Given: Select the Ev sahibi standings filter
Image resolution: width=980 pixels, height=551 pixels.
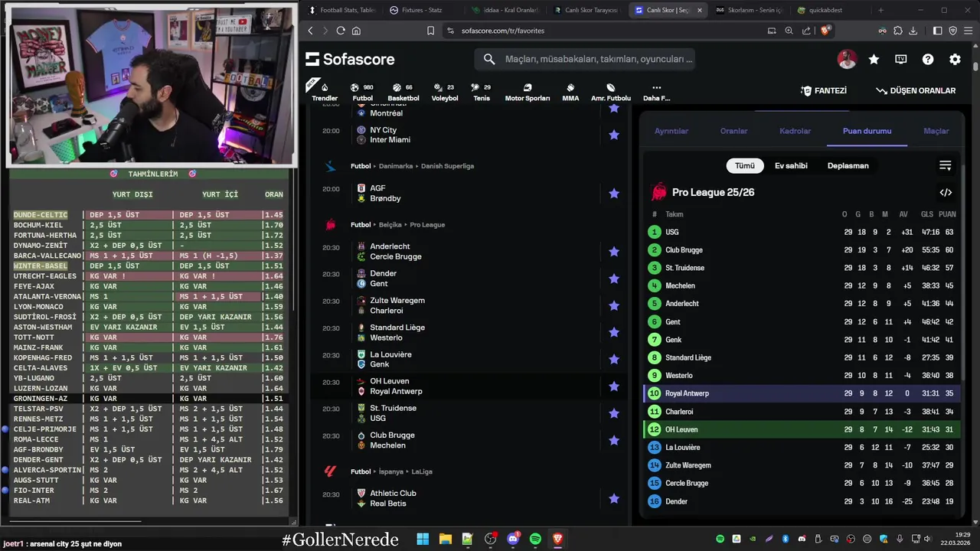Looking at the screenshot, I should 791,165.
